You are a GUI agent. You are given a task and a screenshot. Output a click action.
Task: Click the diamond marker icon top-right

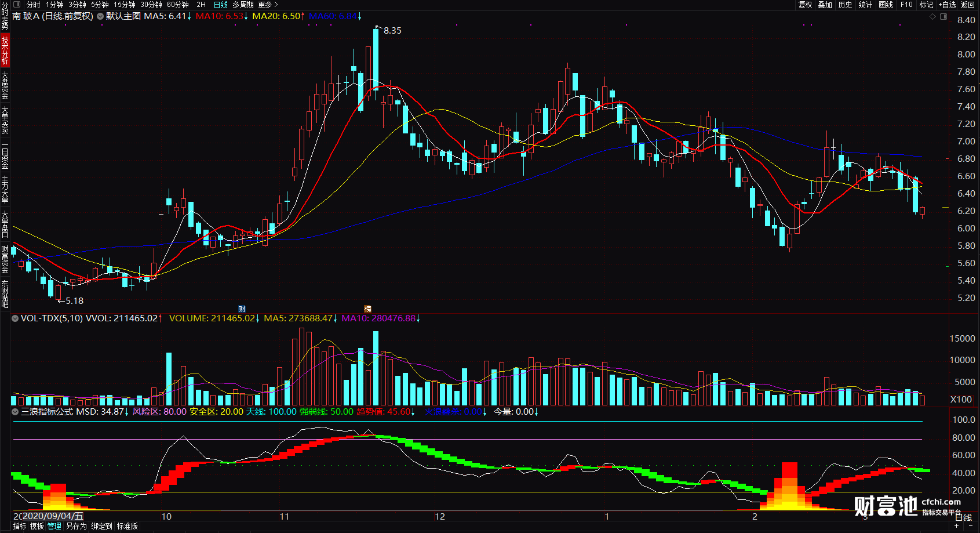point(933,17)
